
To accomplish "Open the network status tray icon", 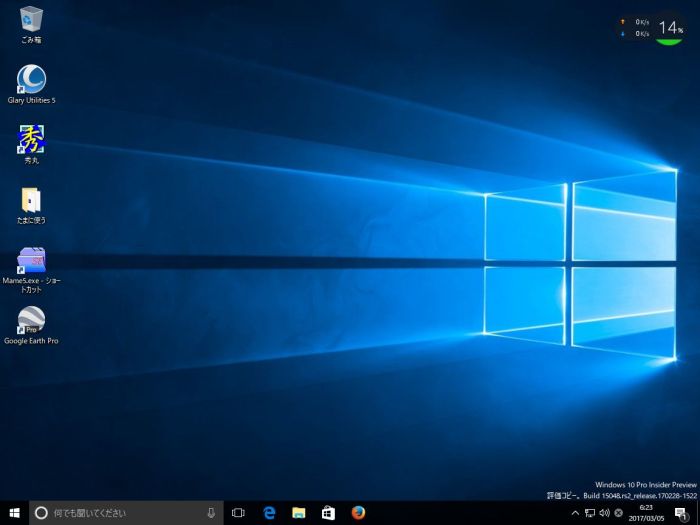I will (589, 513).
